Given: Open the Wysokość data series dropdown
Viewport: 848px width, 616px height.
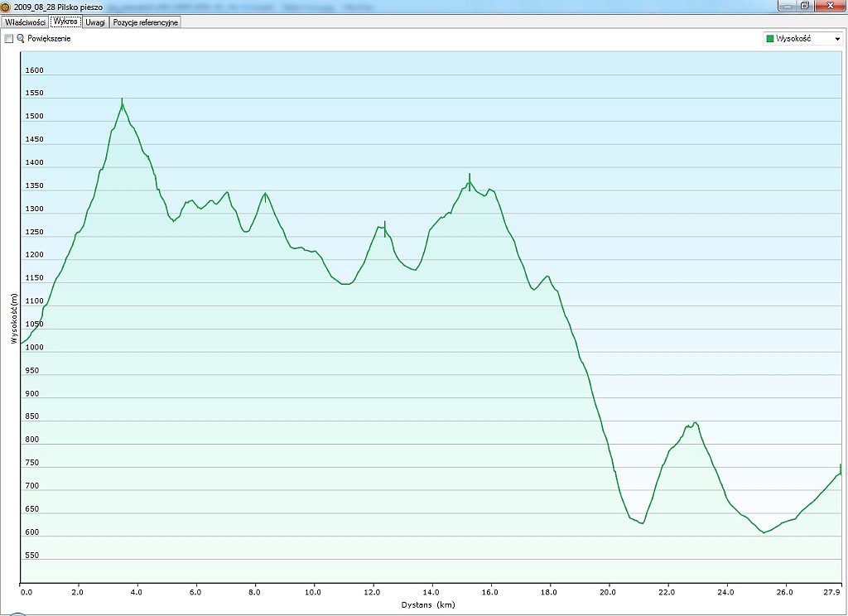Looking at the screenshot, I should point(837,39).
